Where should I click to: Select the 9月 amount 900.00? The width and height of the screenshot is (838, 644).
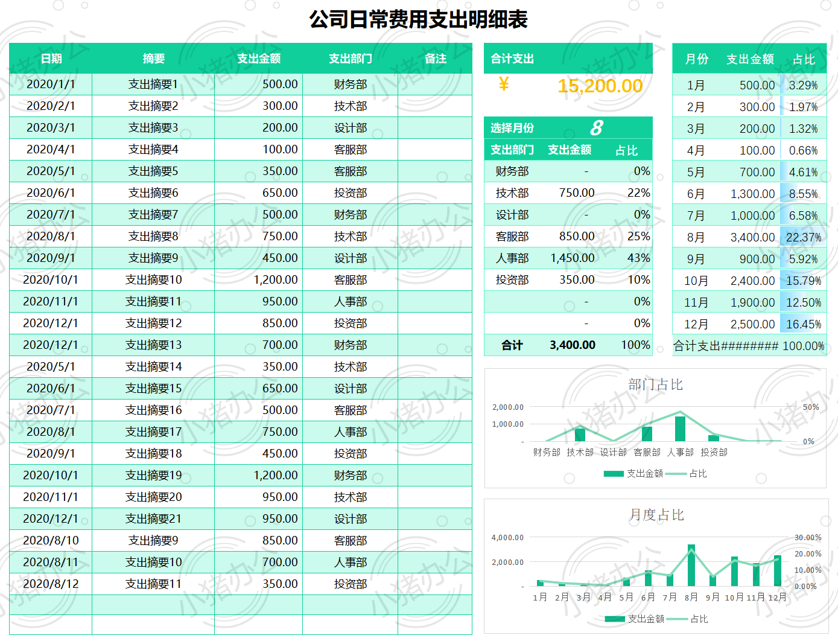[x=757, y=259]
